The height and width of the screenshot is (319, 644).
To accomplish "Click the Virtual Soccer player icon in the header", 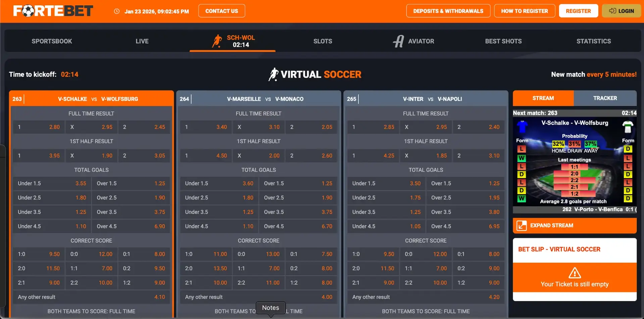I will tap(274, 74).
